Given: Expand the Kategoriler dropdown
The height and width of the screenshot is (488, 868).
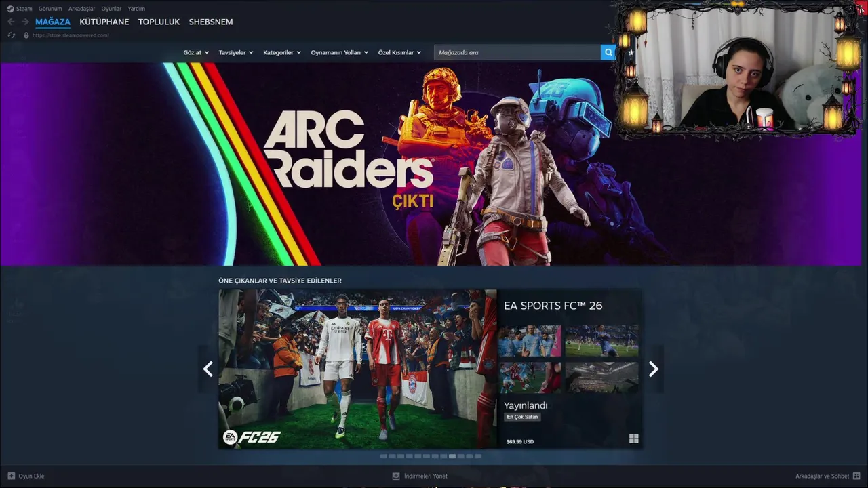Looking at the screenshot, I should tap(282, 52).
